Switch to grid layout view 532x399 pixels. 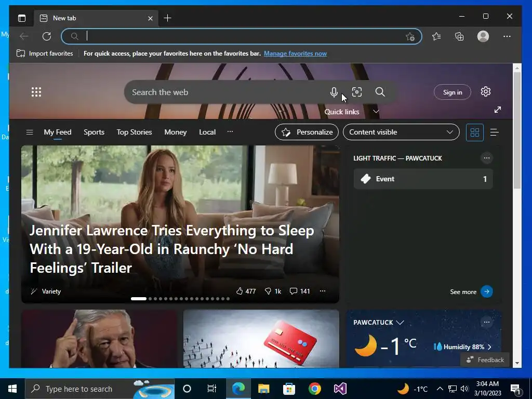point(475,132)
